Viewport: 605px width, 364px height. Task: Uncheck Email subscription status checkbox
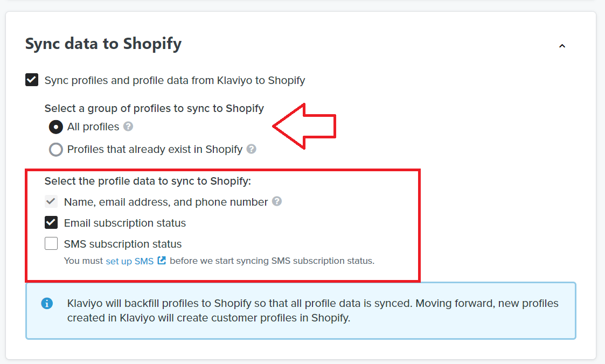tap(51, 222)
